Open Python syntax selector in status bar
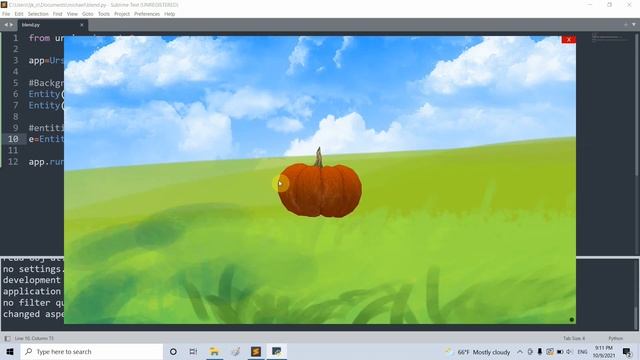The width and height of the screenshot is (640, 360). pos(616,338)
